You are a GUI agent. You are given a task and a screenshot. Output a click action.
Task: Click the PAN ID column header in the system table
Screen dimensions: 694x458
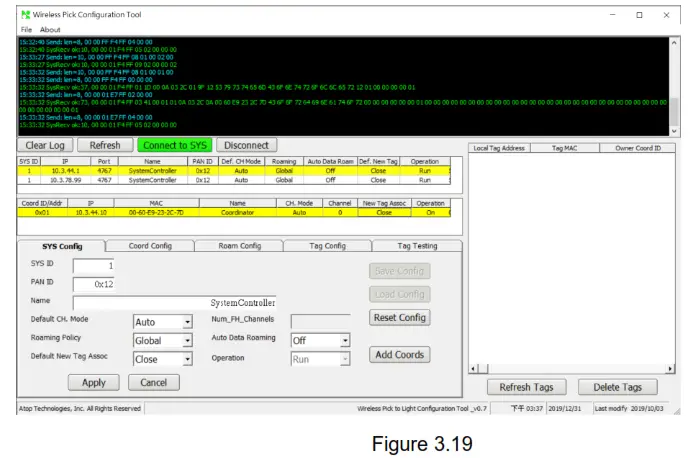coord(203,162)
